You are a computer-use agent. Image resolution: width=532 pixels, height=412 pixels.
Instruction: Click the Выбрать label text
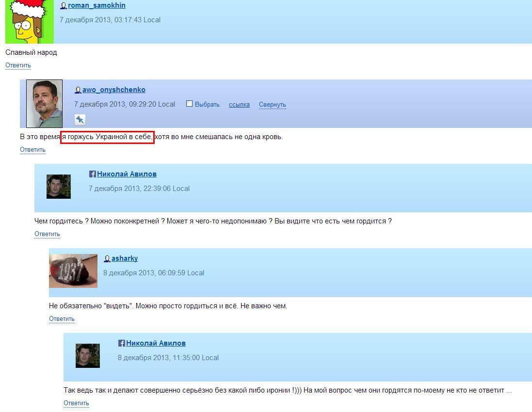coord(207,104)
